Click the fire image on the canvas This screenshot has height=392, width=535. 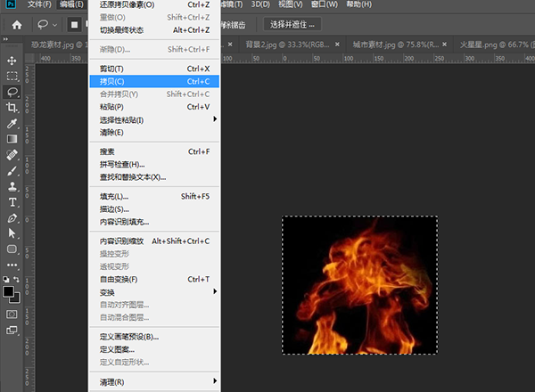pos(359,285)
